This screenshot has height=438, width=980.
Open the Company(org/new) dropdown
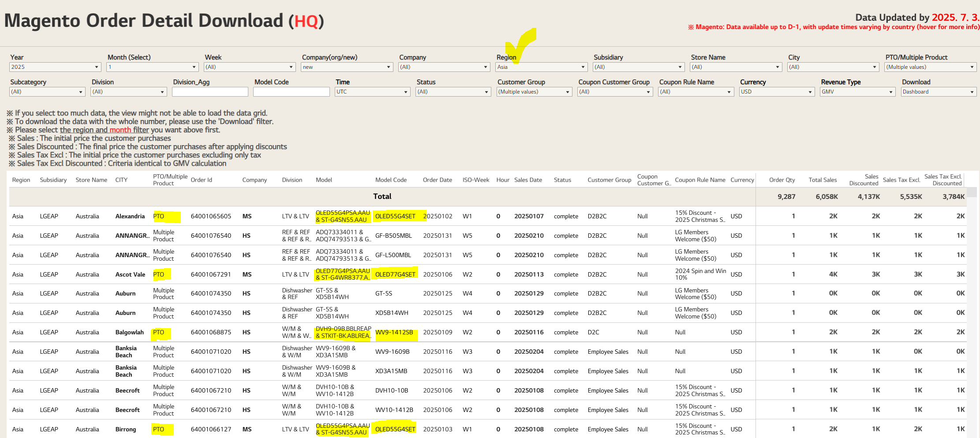(347, 67)
